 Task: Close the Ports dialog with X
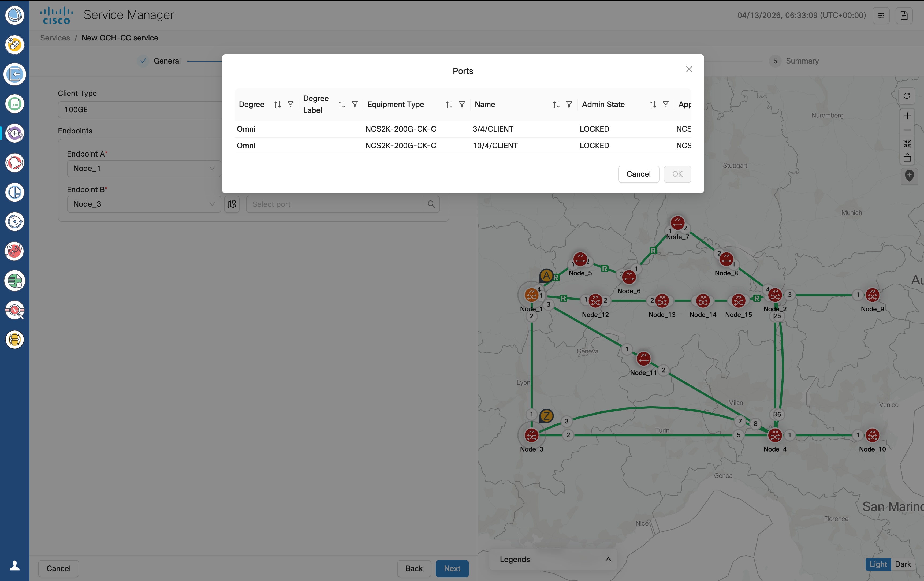click(x=689, y=69)
